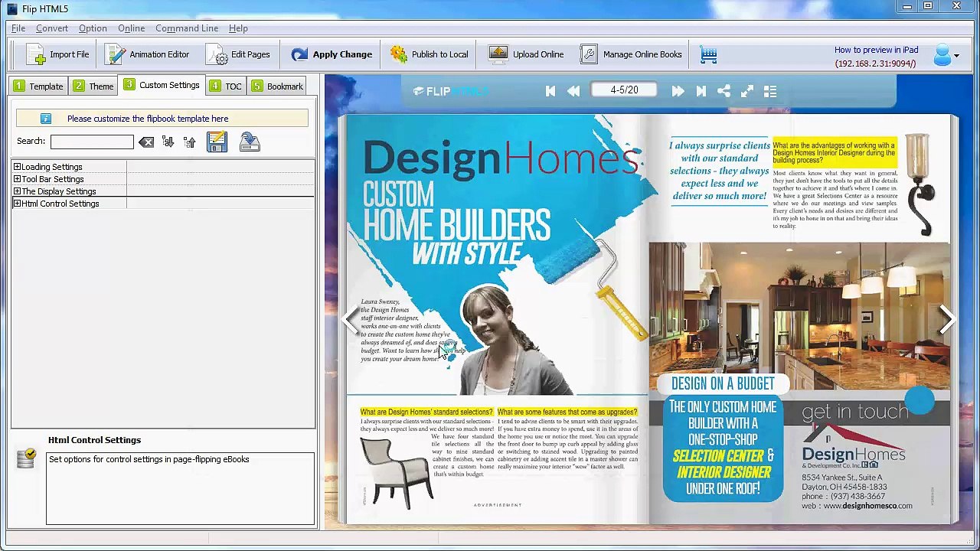Click the woman's portrait on the left page
The height and width of the screenshot is (551, 980).
(512, 340)
